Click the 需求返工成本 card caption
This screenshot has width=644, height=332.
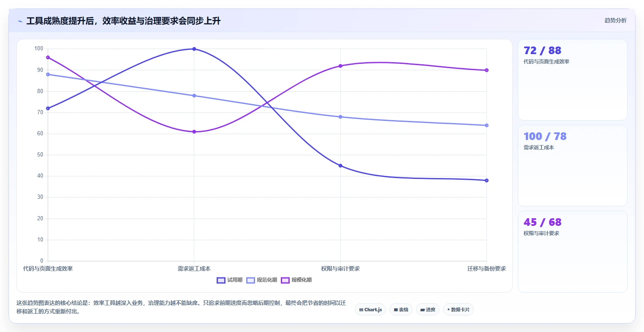point(539,148)
